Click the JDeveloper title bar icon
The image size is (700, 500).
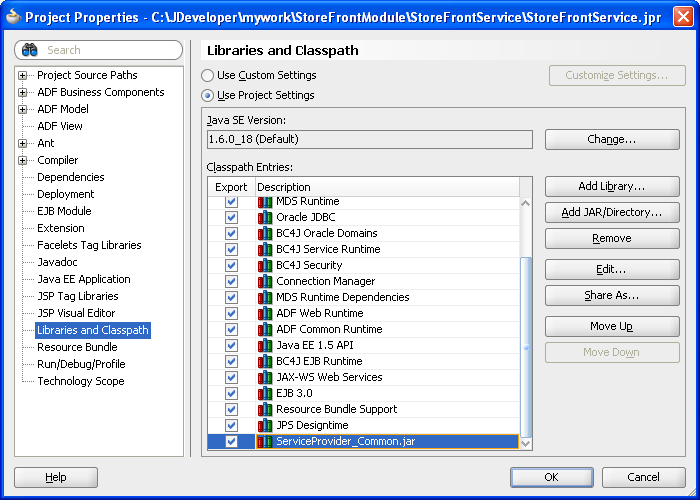[13, 16]
